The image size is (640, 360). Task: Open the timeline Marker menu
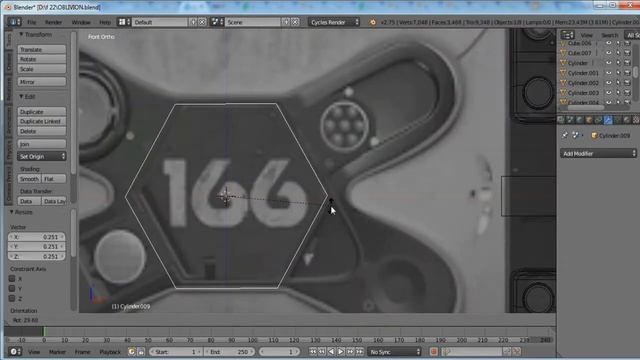tap(57, 351)
